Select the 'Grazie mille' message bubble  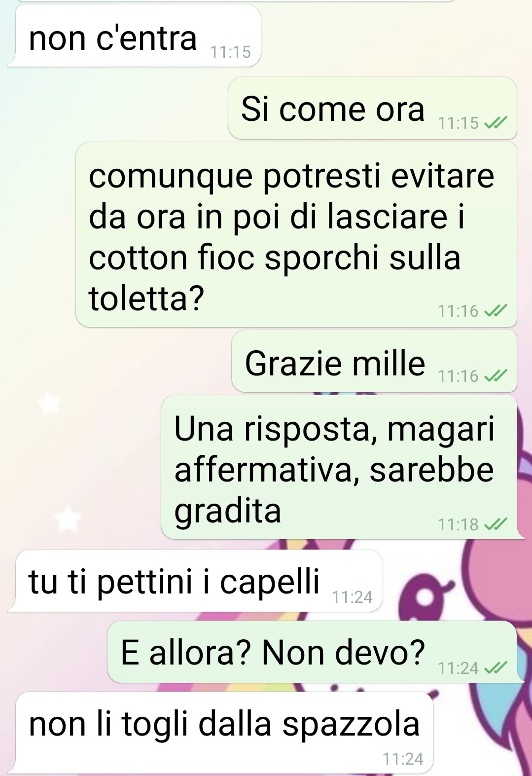click(374, 362)
